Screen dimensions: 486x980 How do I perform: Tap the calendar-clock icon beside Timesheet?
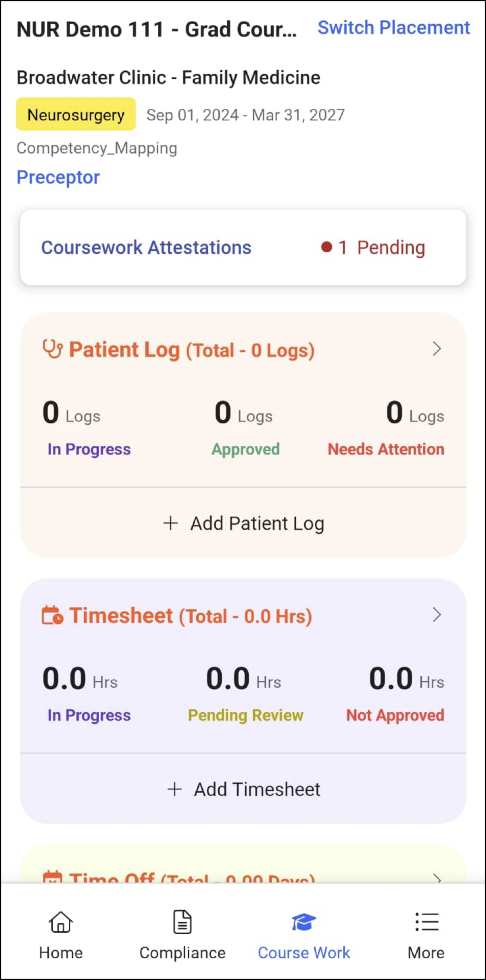(52, 615)
